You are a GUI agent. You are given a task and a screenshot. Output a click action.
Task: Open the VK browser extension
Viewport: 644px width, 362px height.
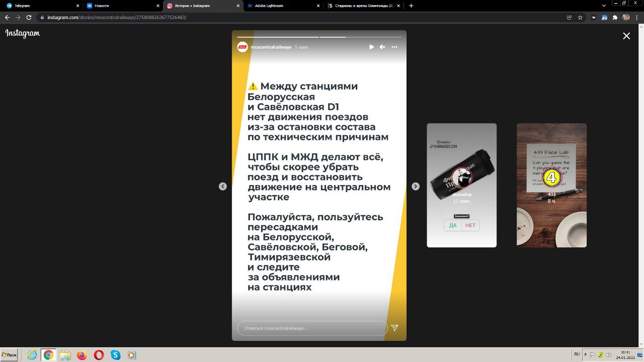594,17
